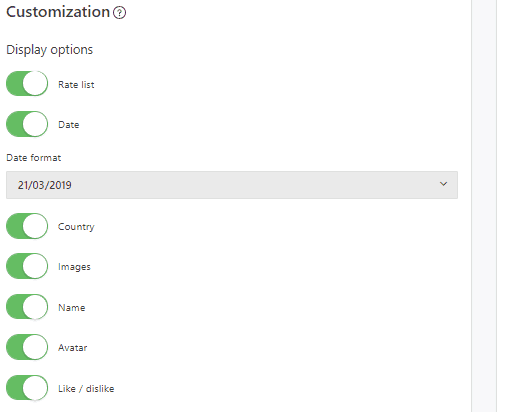Click the Rate list label text
This screenshot has height=412, width=519.
click(76, 85)
